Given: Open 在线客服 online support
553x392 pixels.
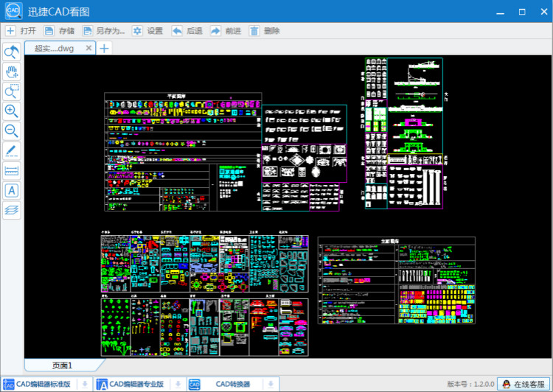Looking at the screenshot, I should (525, 384).
